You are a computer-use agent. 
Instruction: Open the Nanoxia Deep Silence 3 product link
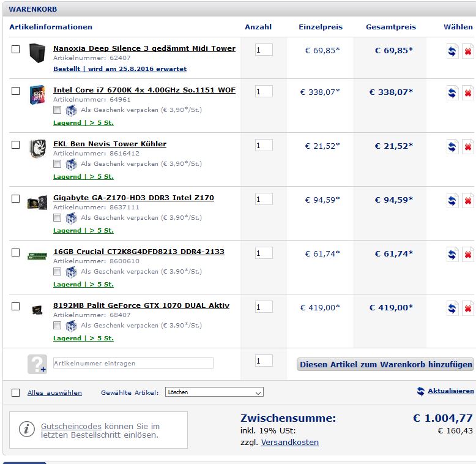[x=144, y=48]
